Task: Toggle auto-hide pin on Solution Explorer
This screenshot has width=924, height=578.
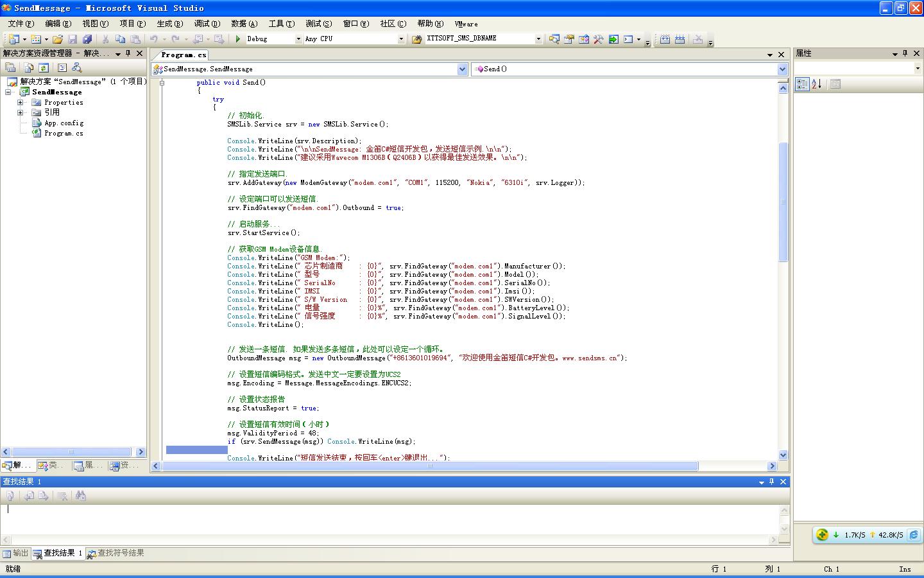Action: pos(128,53)
